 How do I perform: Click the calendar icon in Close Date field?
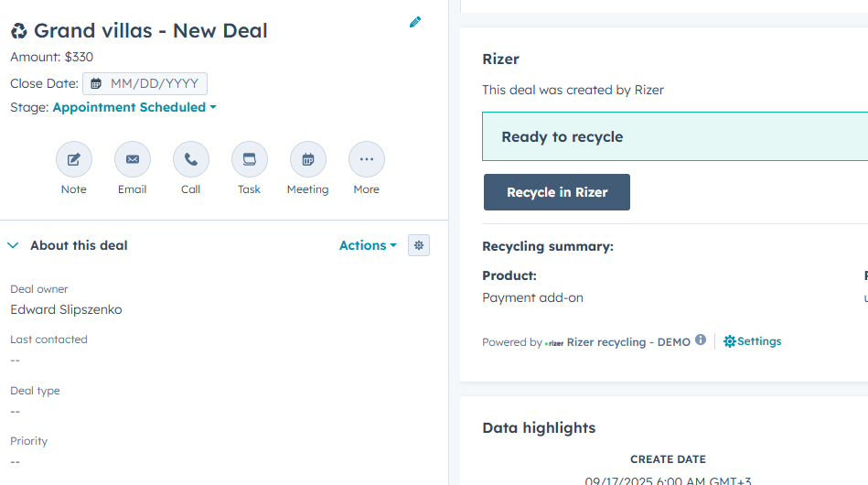coord(96,83)
